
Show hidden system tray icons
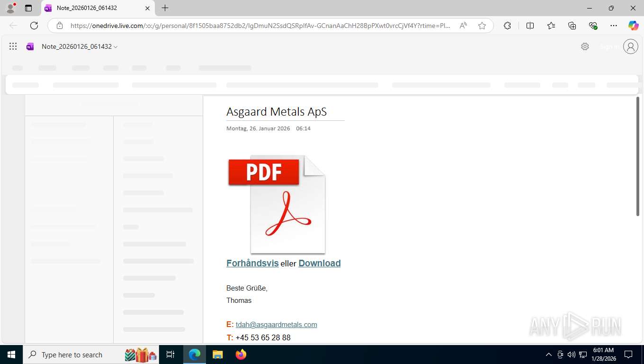[549, 355]
